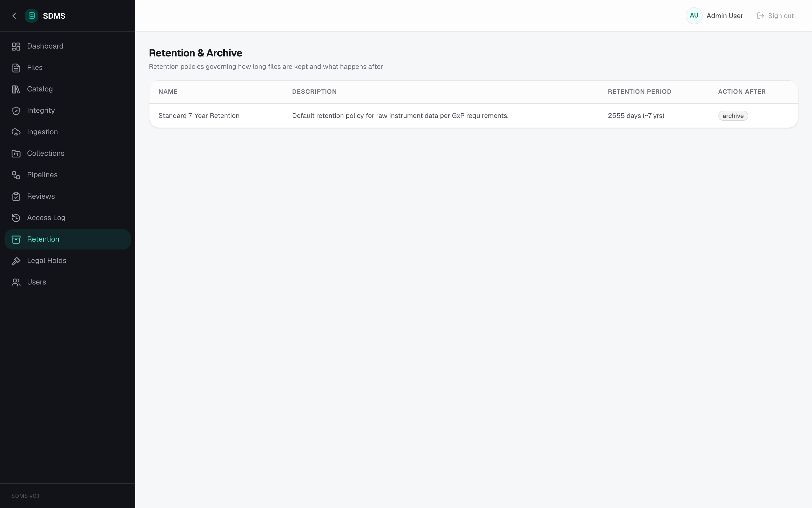812x508 pixels.
Task: Sign out of the application
Action: (x=775, y=16)
